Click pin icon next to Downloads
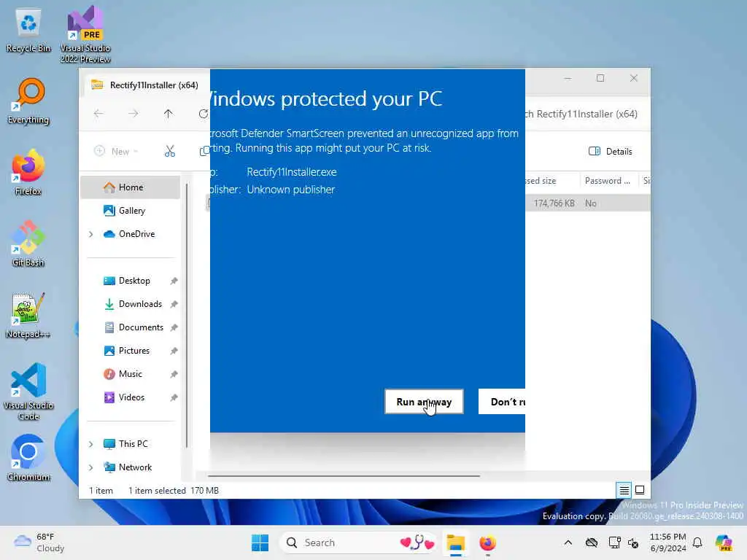747x560 pixels. (174, 304)
